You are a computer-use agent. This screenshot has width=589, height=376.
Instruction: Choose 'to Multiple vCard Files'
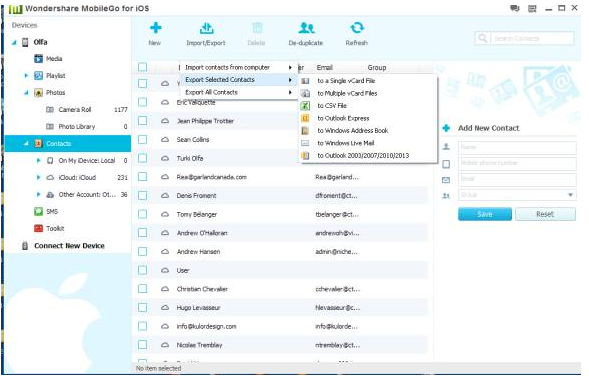(x=368, y=93)
